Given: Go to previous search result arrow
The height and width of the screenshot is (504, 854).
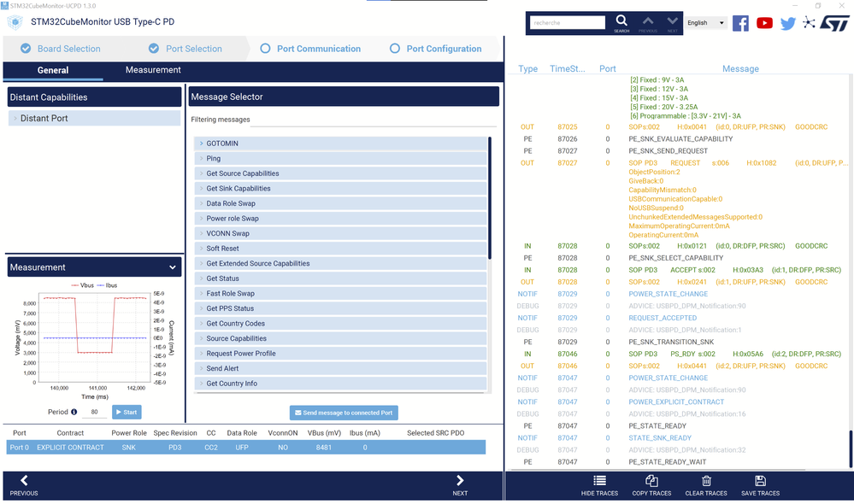Looking at the screenshot, I should pyautogui.click(x=648, y=21).
